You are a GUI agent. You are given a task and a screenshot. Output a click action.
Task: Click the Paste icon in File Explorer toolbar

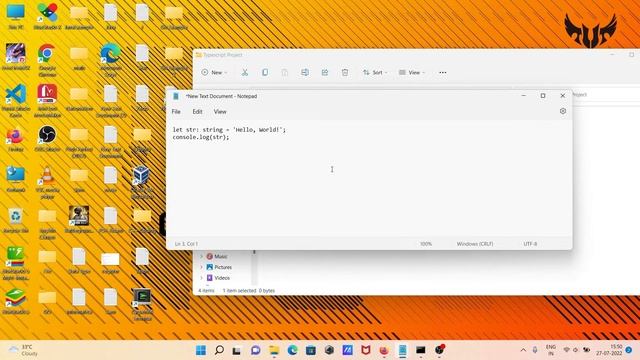(284, 72)
